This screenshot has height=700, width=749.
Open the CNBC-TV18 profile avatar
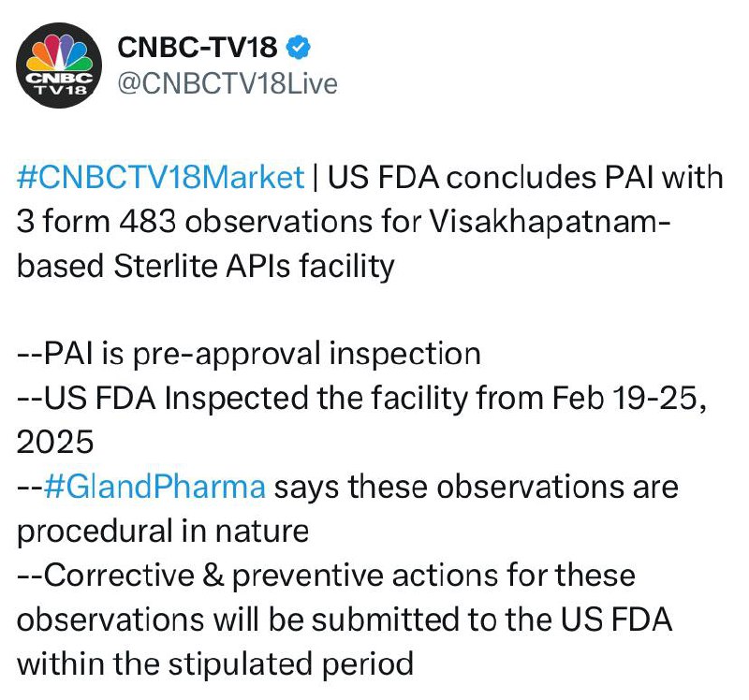[x=59, y=66]
